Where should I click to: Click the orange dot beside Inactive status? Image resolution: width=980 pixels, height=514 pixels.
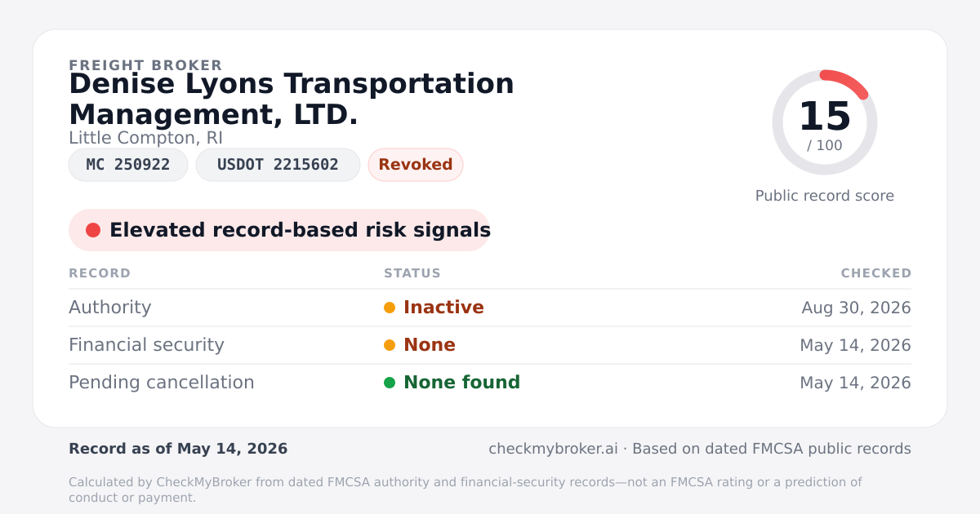tap(390, 308)
